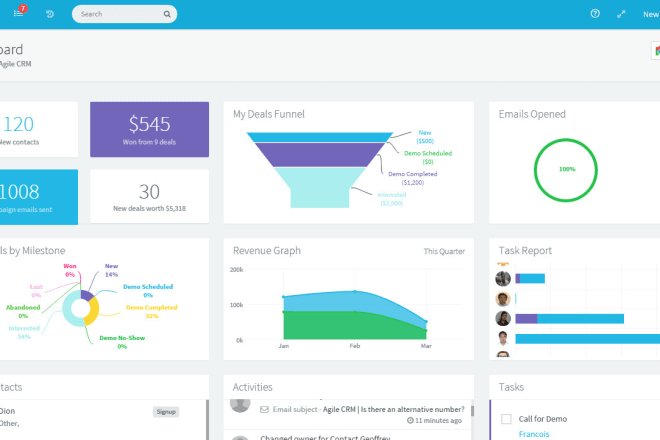Click the envelope icon beside Email subject
Screen dimensions: 660x440
tap(264, 409)
